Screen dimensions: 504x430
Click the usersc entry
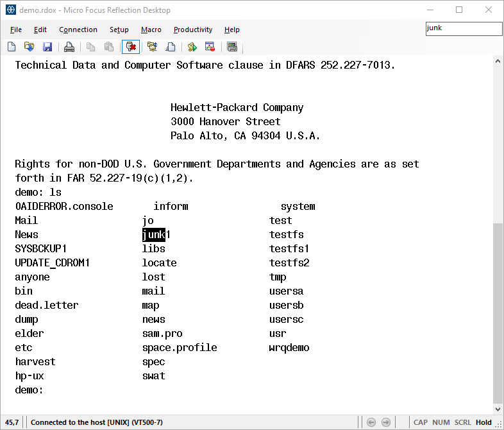point(287,320)
